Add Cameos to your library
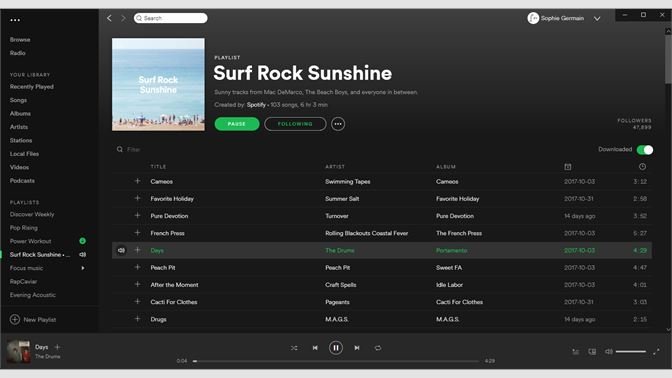The width and height of the screenshot is (672, 378). [x=137, y=181]
